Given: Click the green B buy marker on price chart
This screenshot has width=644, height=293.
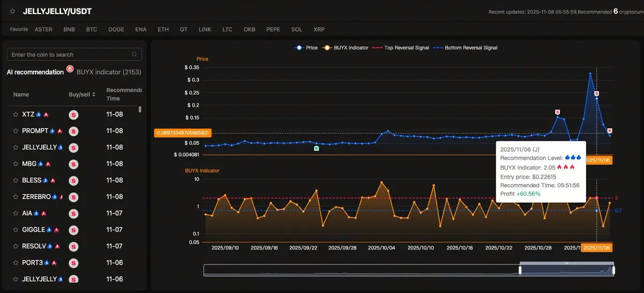Looking at the screenshot, I should coord(316,148).
